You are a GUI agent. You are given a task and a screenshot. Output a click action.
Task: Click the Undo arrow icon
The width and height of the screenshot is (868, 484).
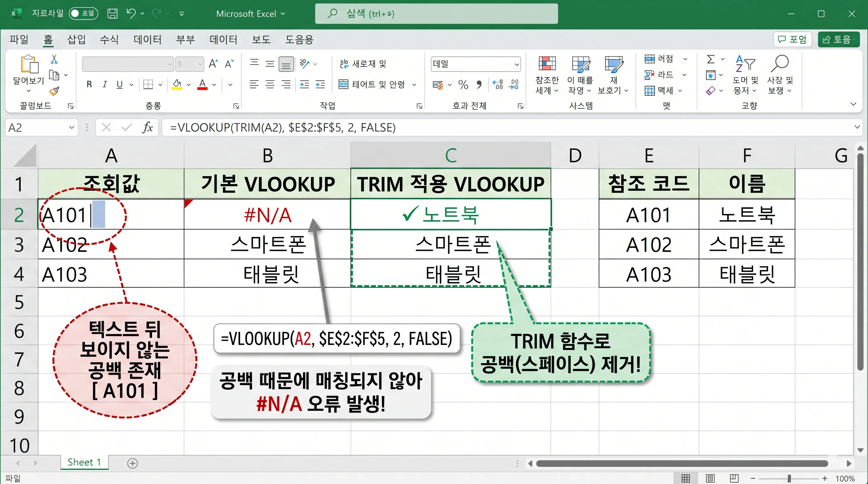click(131, 14)
